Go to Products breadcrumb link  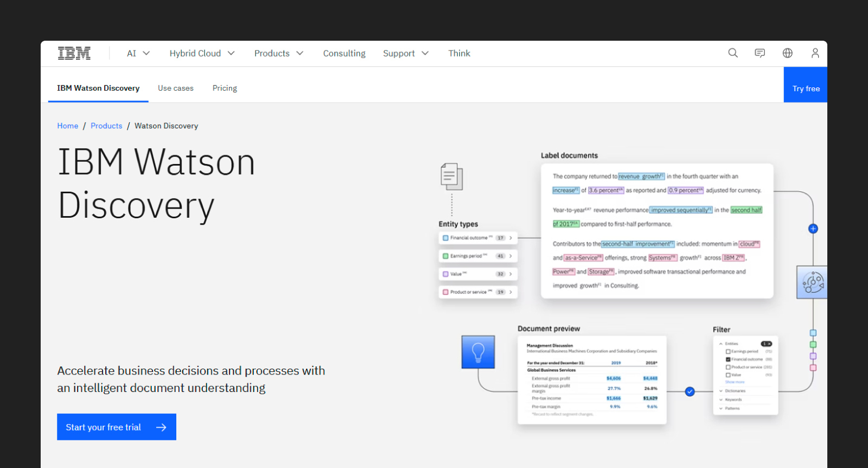click(106, 126)
